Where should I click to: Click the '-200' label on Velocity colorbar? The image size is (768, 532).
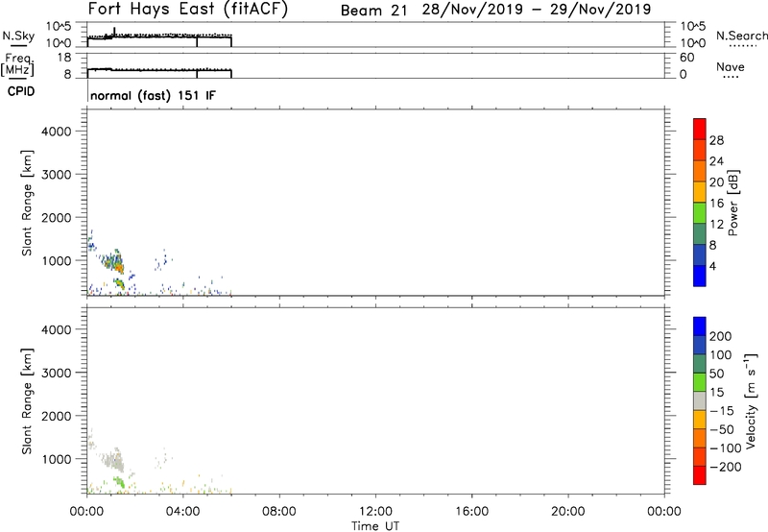tap(726, 467)
